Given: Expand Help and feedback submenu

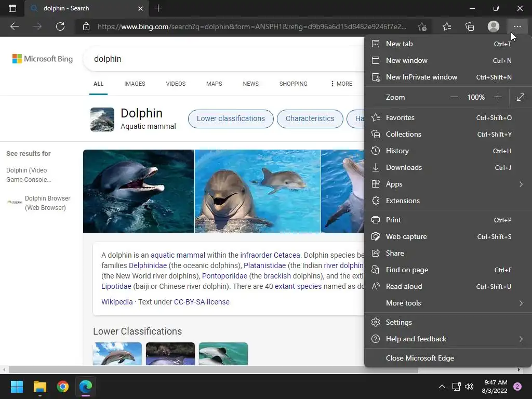Looking at the screenshot, I should click(x=448, y=339).
